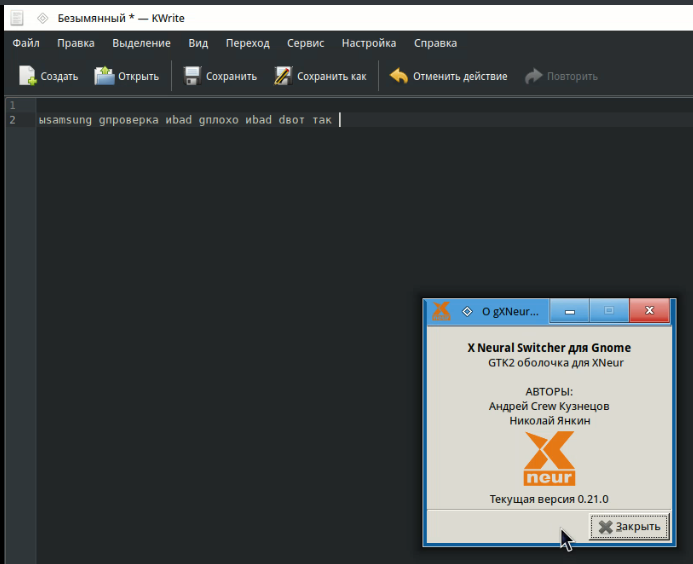Click the orange Xneur logo in the dialog

click(x=549, y=459)
